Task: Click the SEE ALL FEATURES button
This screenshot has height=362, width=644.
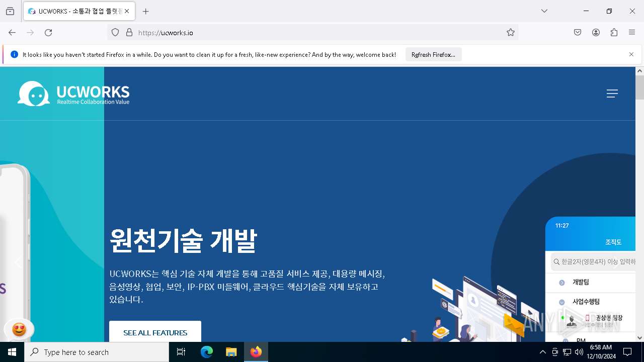Action: [155, 332]
